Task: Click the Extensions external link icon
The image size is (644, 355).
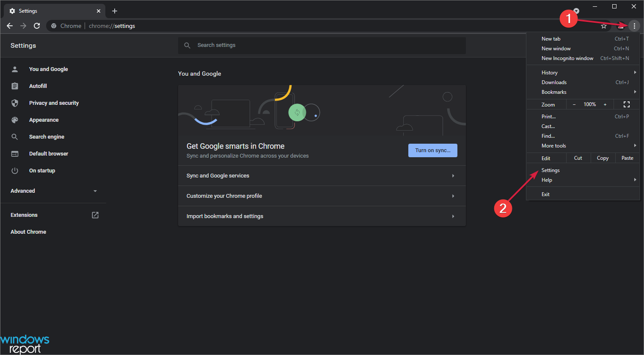Action: [x=95, y=215]
